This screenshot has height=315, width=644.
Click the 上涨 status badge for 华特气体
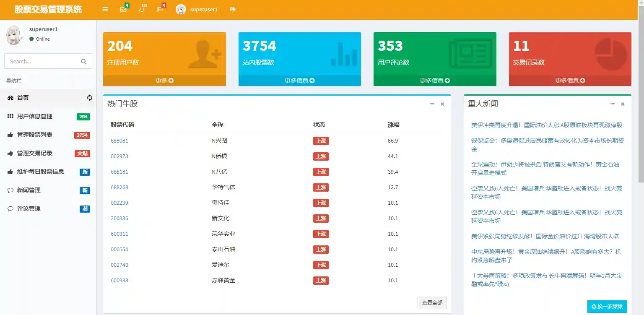click(321, 187)
